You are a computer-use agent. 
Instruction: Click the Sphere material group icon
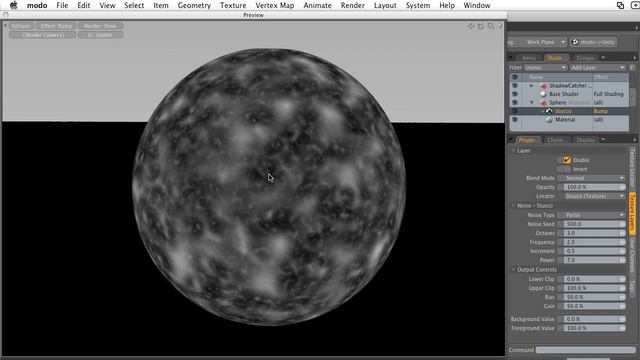(543, 102)
